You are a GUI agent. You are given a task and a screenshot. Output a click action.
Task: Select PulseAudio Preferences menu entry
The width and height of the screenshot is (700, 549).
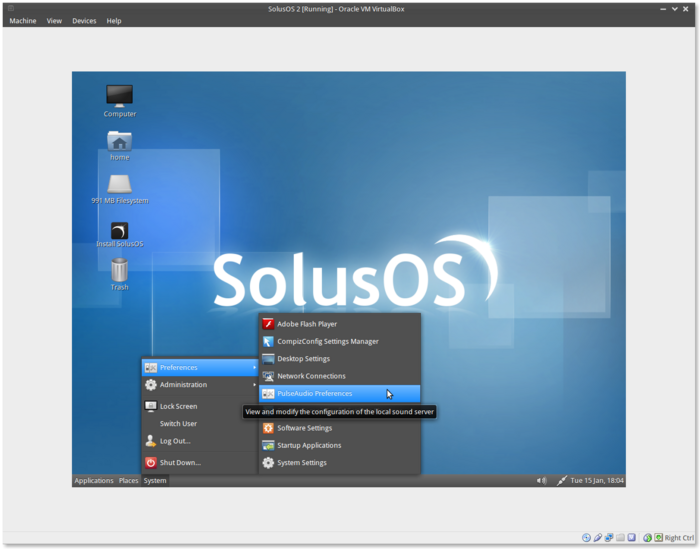314,394
